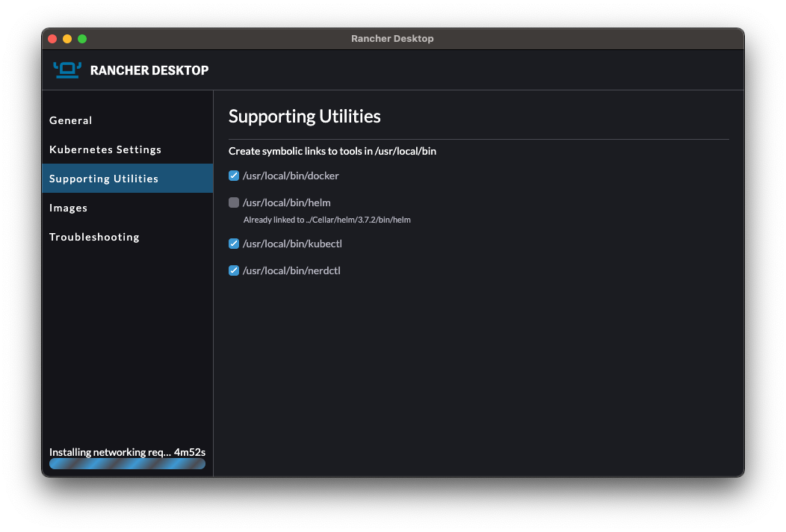
Task: Click the 4m52s elapsed time indicator
Action: (190, 452)
